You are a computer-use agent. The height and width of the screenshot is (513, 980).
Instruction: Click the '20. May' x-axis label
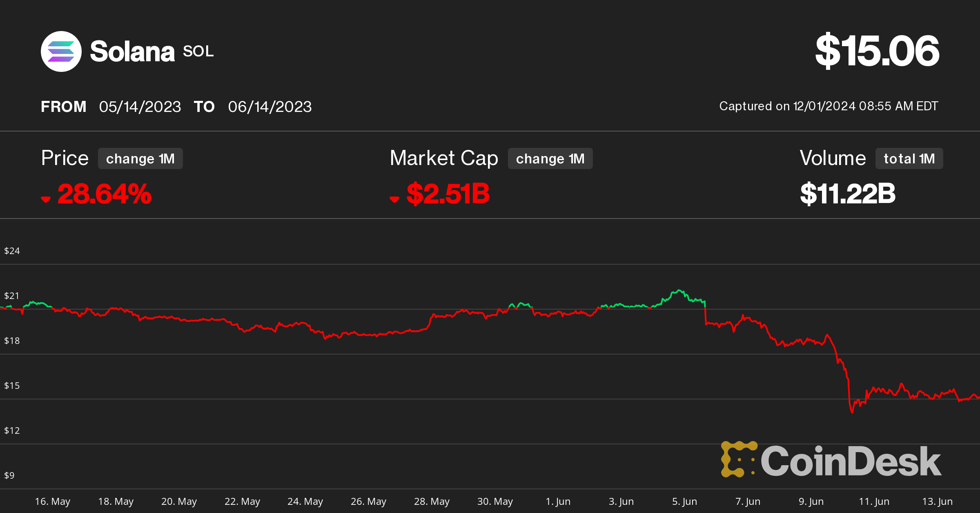[x=179, y=501]
